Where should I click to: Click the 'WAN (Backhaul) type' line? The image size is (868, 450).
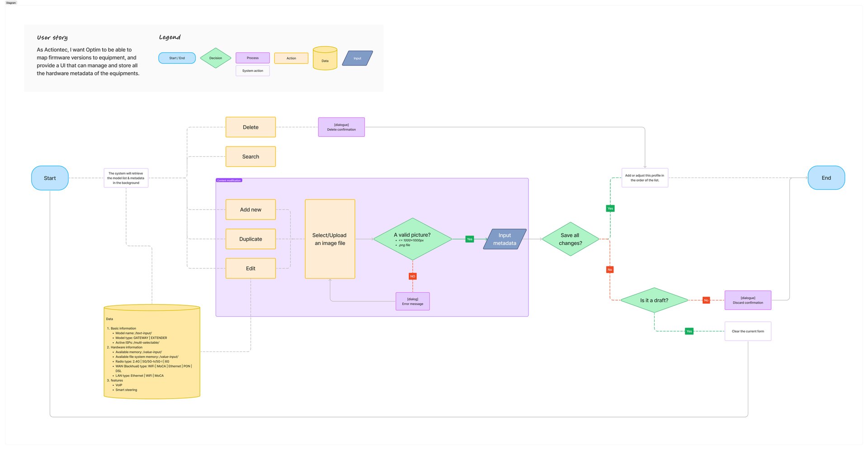(154, 368)
